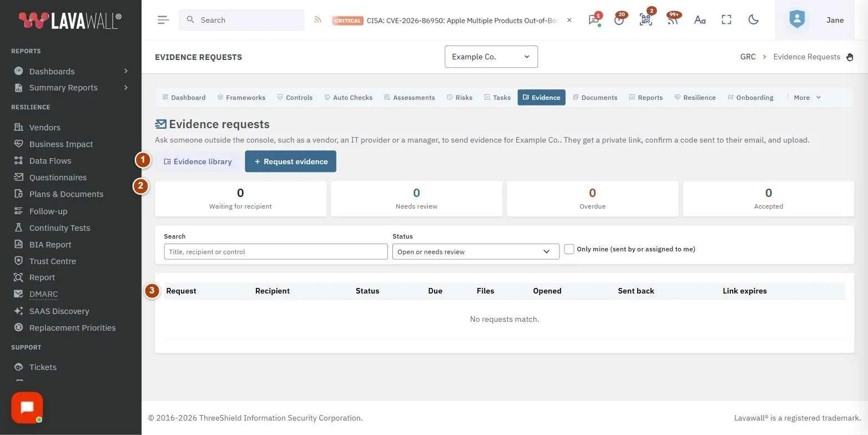Enter fullscreen mode via expand icon

coord(726,20)
